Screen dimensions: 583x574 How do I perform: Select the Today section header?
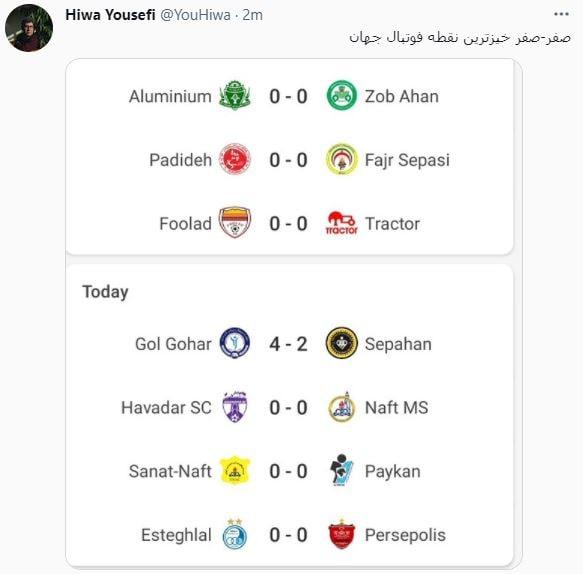click(x=105, y=292)
